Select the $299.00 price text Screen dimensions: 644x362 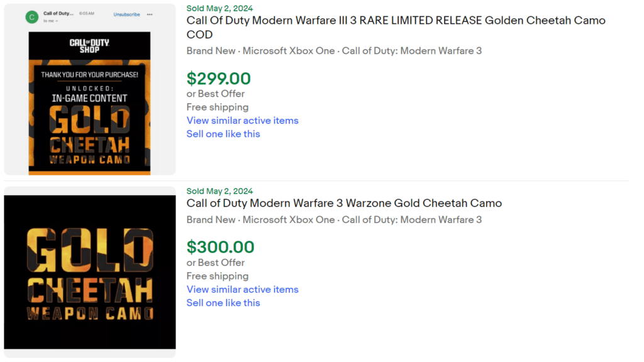pyautogui.click(x=219, y=79)
